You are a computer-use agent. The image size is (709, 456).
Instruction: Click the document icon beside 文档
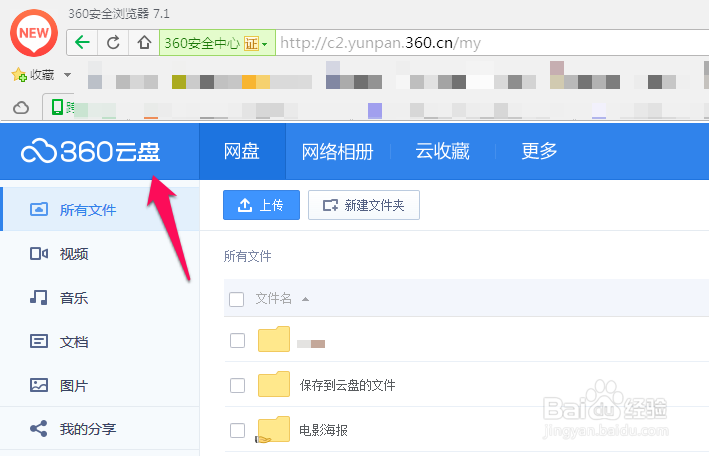click(39, 341)
